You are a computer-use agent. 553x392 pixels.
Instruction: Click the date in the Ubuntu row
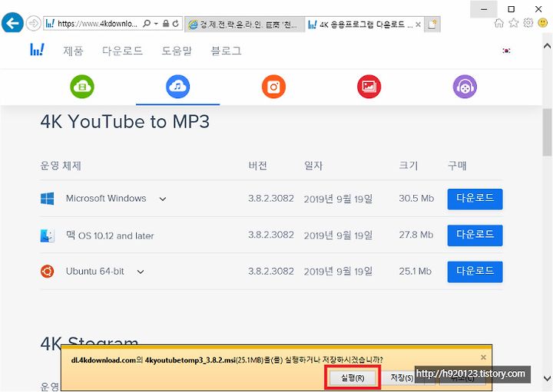[x=338, y=272]
